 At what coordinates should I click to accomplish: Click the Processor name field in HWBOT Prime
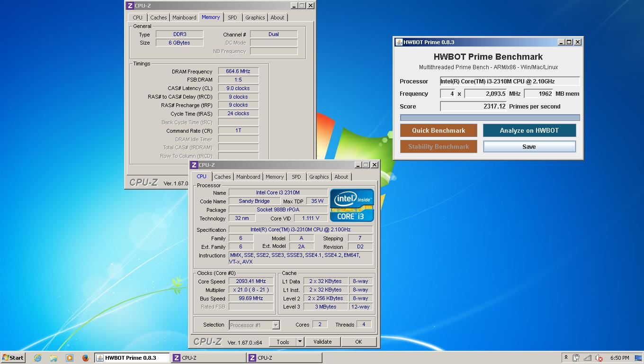(510, 81)
